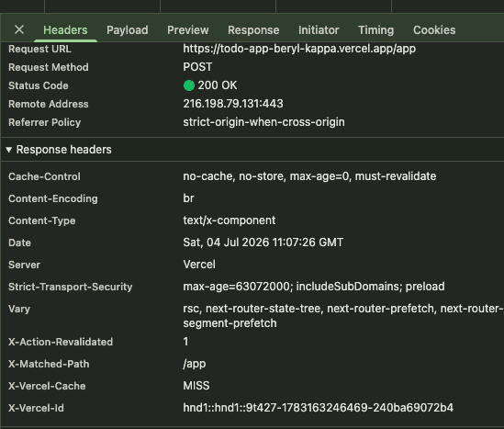Select the Strict-Transport-Security header value
504x429 pixels.
(x=314, y=287)
